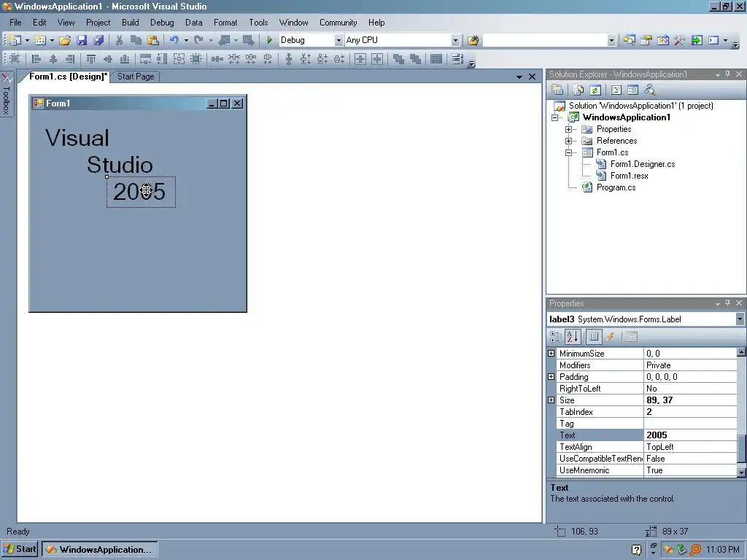Toggle auto-hide pin on Solution Explorer

point(727,74)
